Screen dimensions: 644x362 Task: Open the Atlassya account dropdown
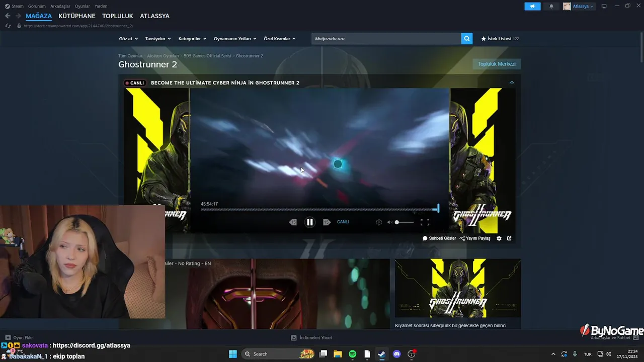[579, 6]
